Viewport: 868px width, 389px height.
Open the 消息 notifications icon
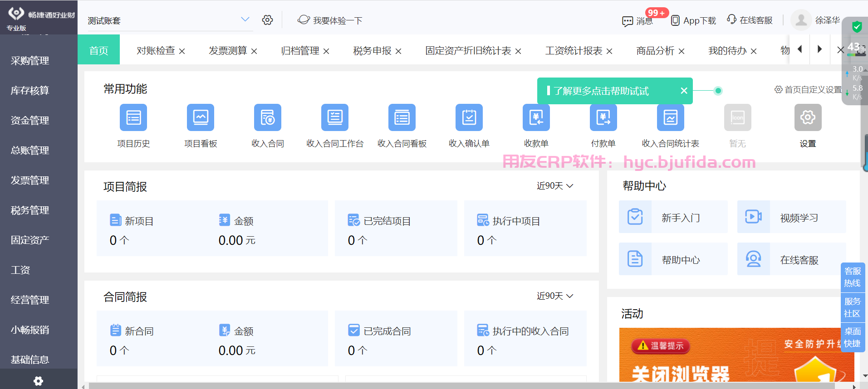(628, 21)
